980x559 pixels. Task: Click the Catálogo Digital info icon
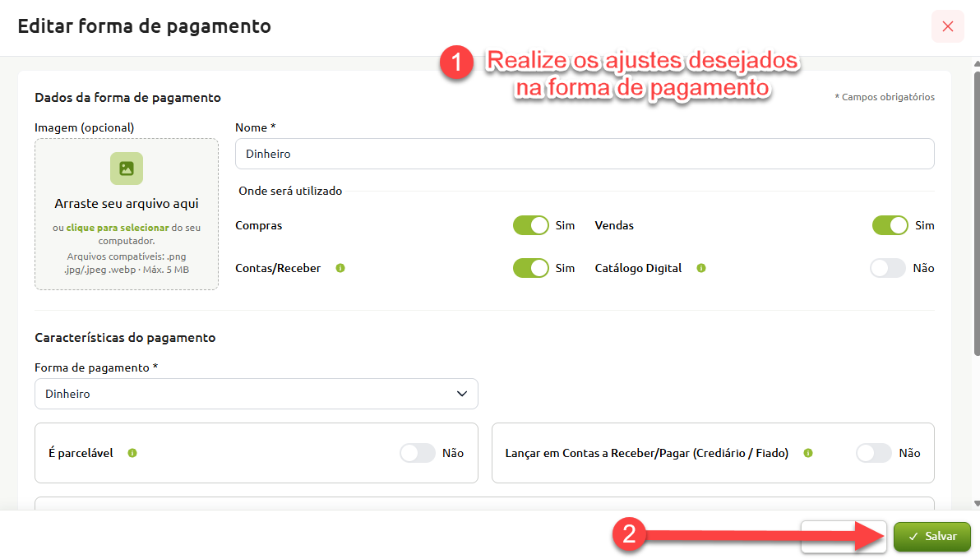701,268
